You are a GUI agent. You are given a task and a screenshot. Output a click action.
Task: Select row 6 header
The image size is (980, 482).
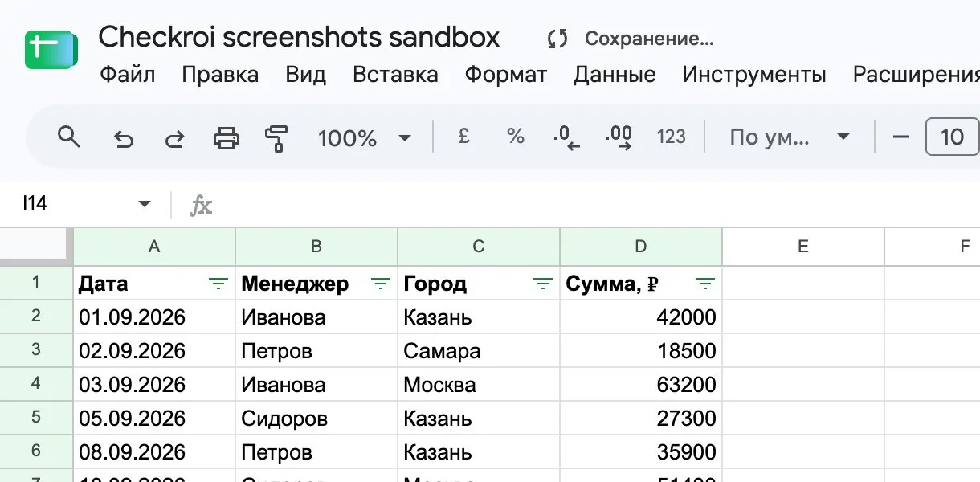tap(36, 451)
